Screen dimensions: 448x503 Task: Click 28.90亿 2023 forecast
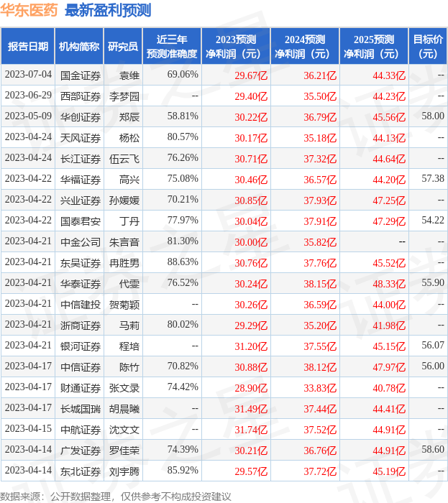[x=251, y=388]
